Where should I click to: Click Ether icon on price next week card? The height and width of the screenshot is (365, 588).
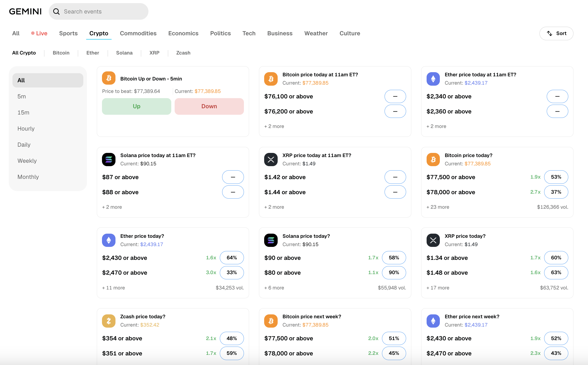[433, 321]
